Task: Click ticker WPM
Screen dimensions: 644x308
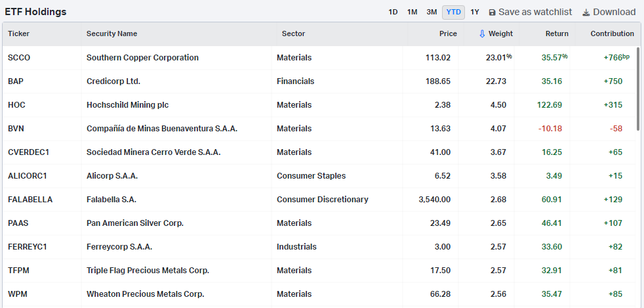Action: click(x=18, y=294)
